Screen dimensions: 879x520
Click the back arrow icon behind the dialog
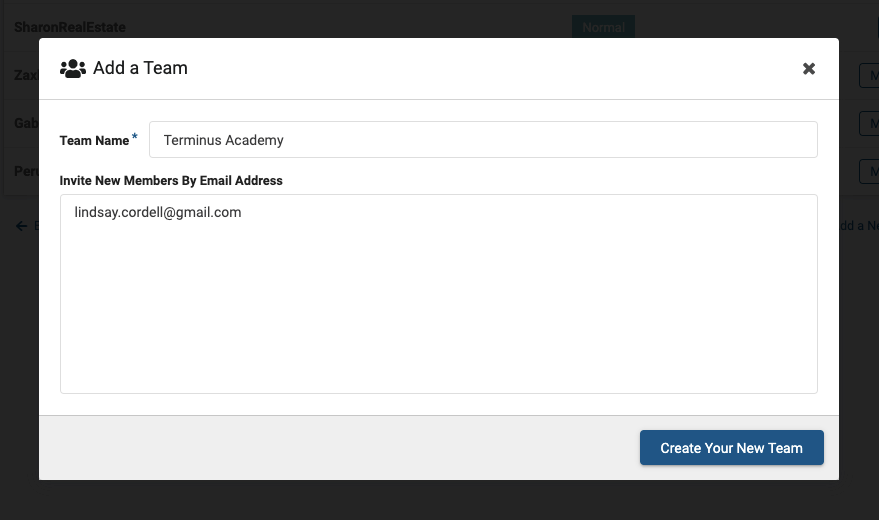click(21, 226)
